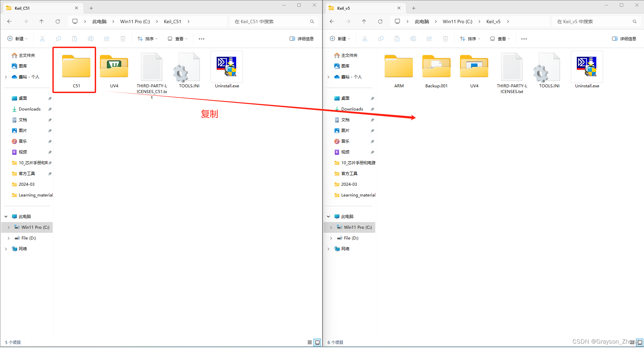
Task: Select the Backup.001 folder
Action: [x=436, y=70]
